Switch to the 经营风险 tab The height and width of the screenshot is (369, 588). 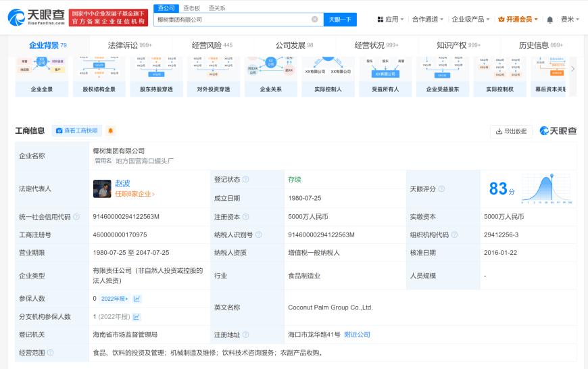point(212,45)
